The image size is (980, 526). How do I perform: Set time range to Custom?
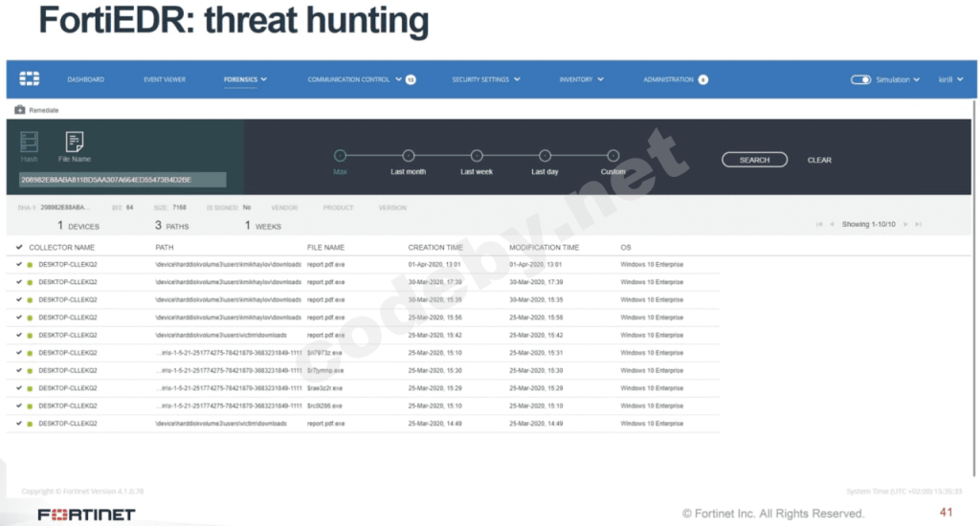coord(613,156)
